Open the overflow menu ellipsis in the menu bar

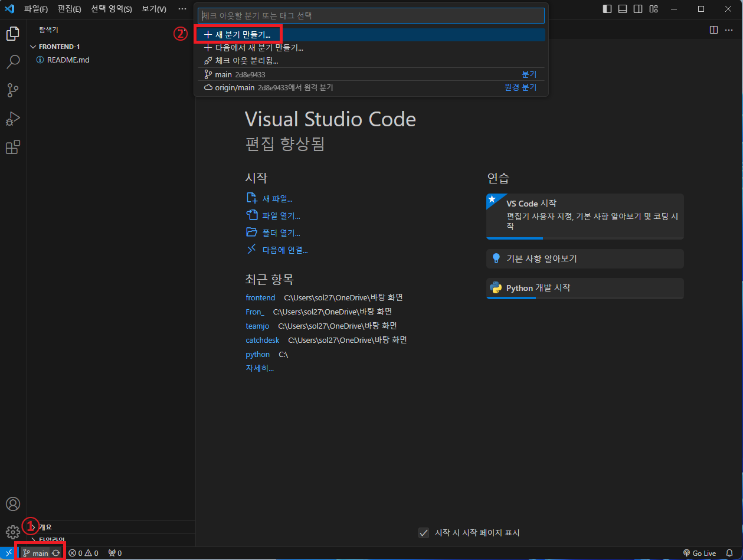[x=182, y=9]
